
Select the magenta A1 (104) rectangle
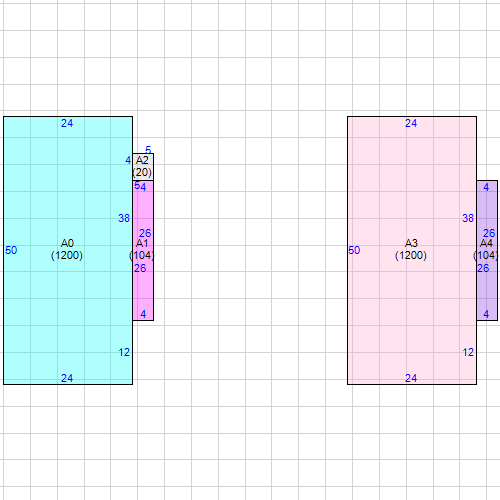(x=143, y=250)
